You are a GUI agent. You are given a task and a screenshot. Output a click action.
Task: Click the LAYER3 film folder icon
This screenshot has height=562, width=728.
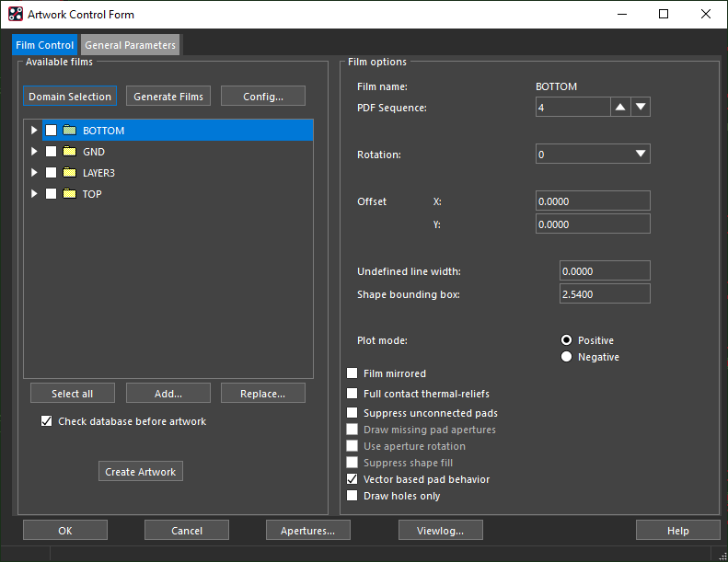tap(69, 173)
